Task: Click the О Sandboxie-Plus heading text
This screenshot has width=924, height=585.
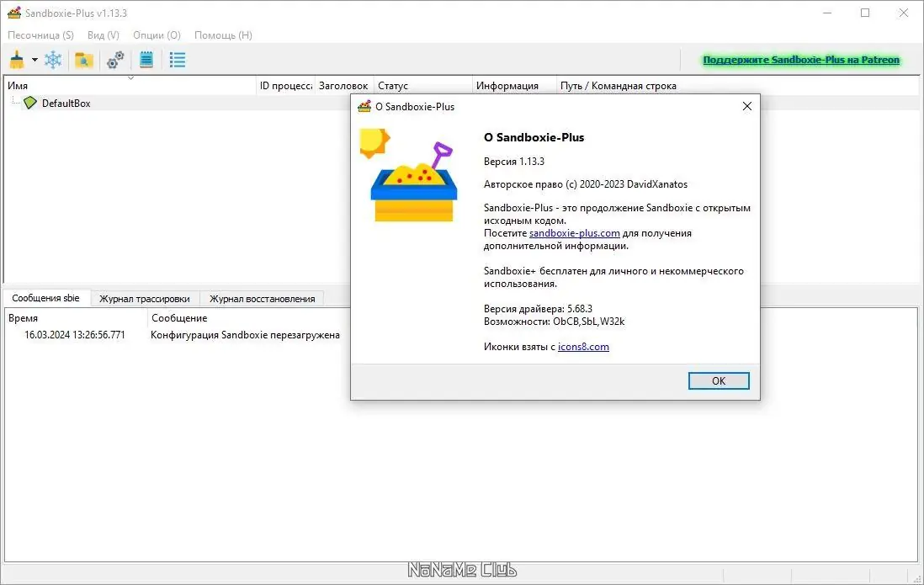Action: 534,137
